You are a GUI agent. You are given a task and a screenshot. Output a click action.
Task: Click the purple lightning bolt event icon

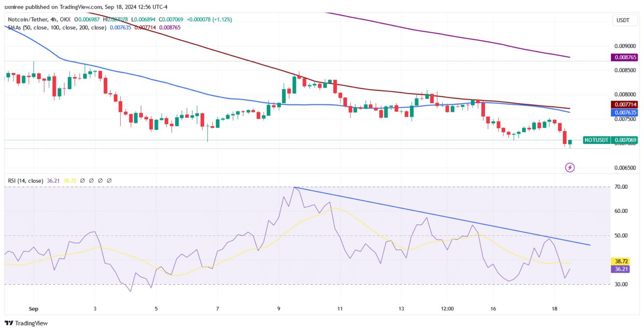coord(570,168)
